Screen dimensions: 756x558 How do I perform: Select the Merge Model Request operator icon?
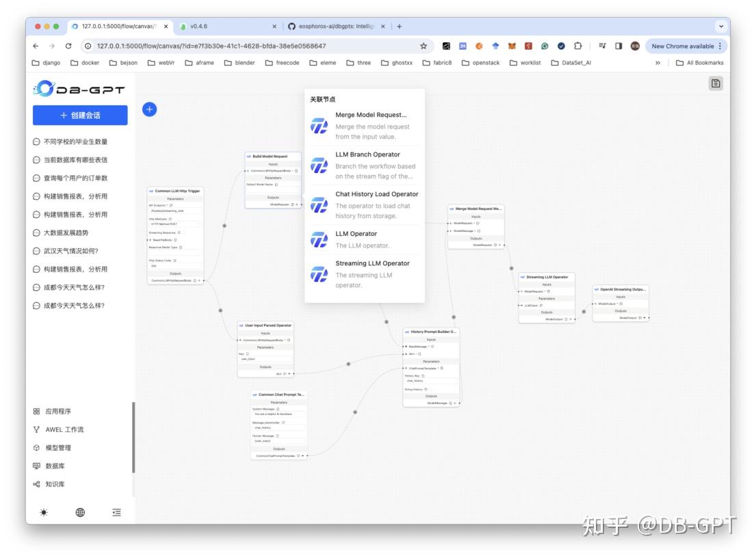coord(319,126)
